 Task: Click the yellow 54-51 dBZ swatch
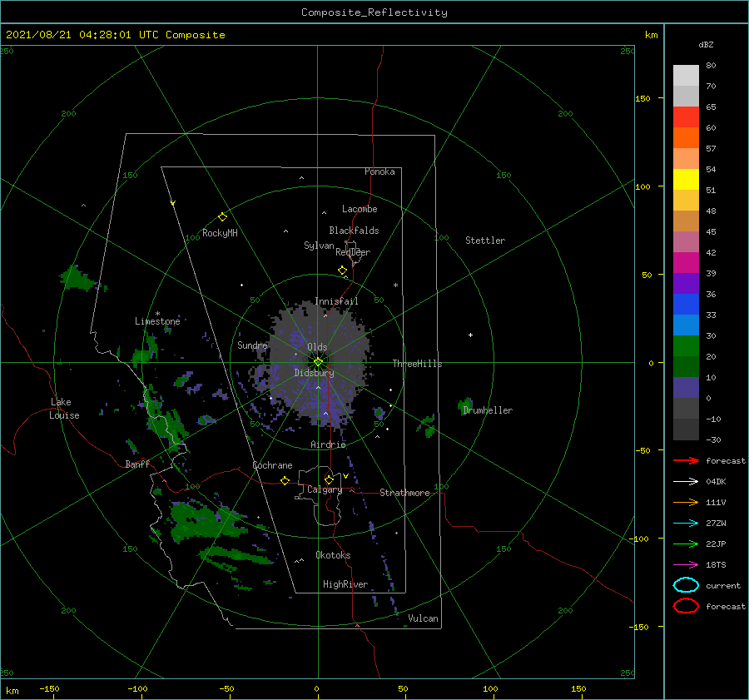686,179
